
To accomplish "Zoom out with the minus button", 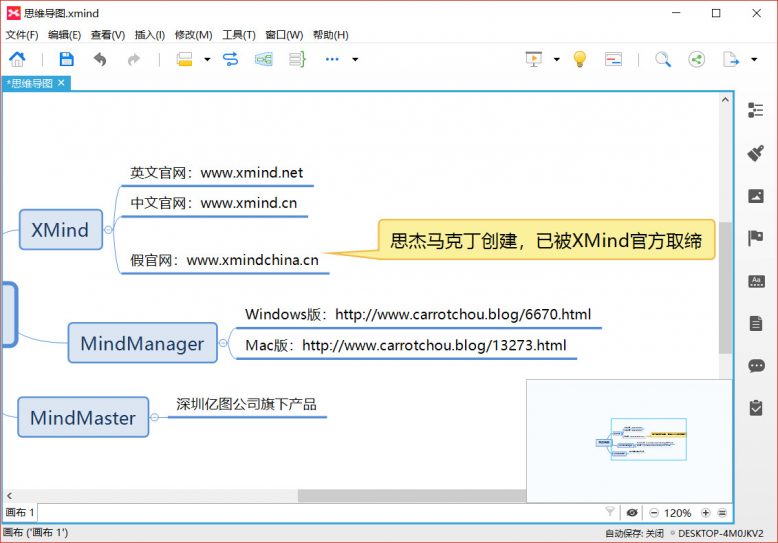I will click(x=654, y=513).
